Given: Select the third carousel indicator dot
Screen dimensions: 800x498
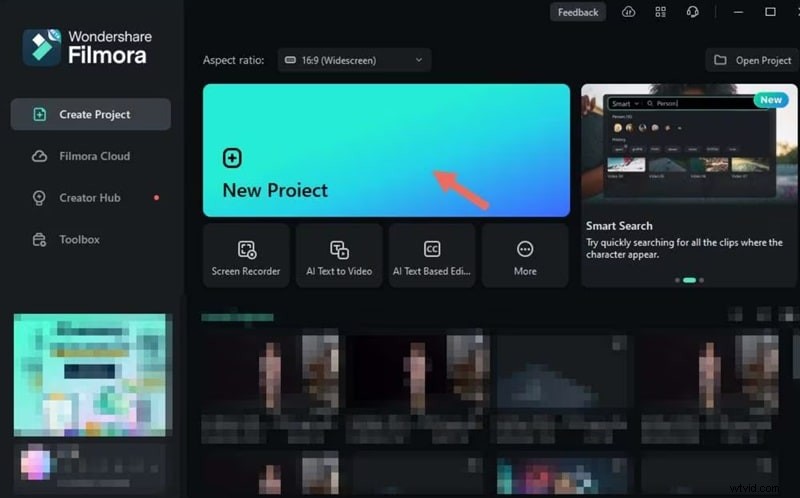Looking at the screenshot, I should tap(701, 280).
